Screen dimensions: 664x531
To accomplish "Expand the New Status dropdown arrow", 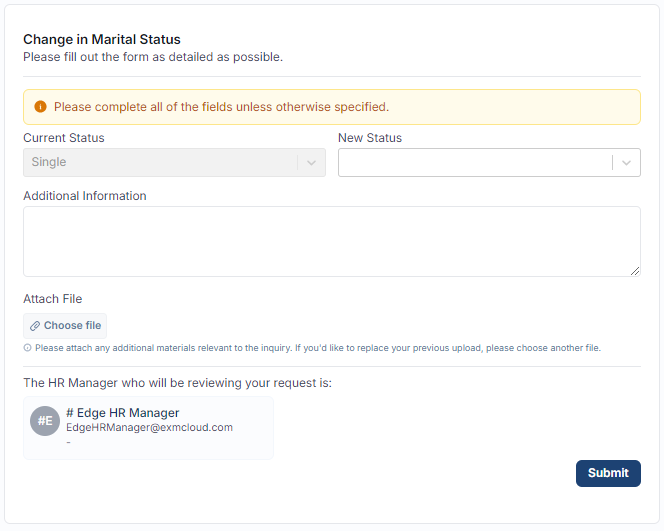I will 627,163.
